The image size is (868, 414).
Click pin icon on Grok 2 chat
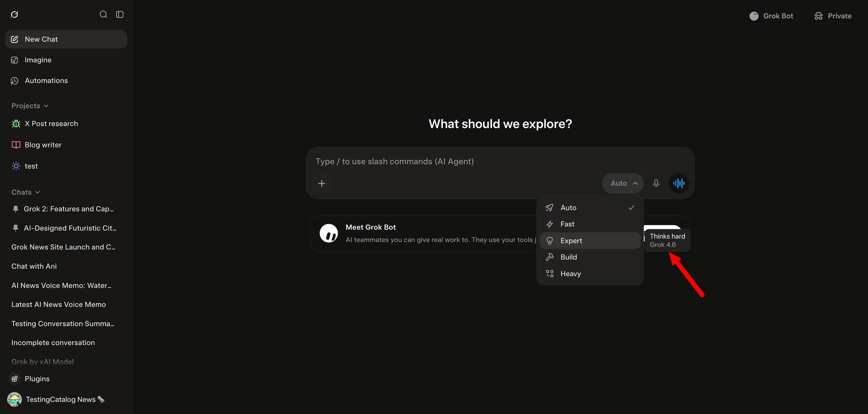pyautogui.click(x=15, y=209)
